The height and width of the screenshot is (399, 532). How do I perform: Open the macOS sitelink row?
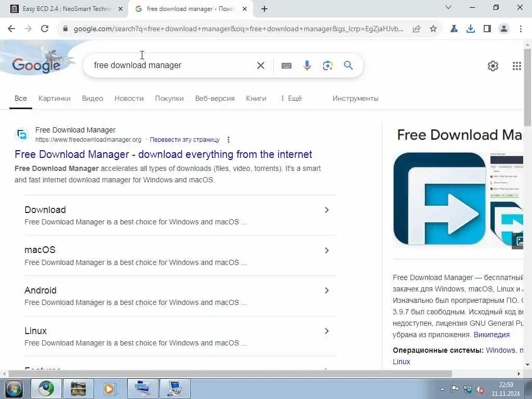(x=180, y=256)
